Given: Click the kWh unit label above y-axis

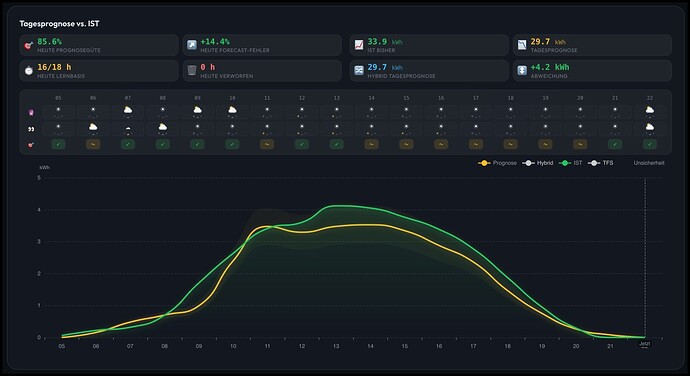Looking at the screenshot, I should click(44, 168).
